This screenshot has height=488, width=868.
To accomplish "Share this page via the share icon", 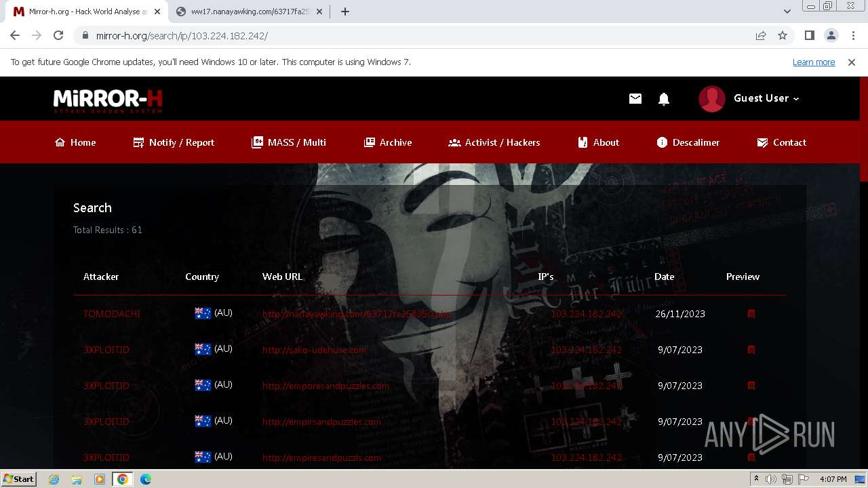I will coord(761,36).
